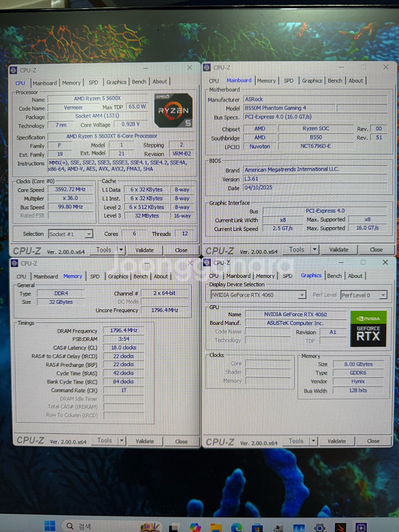The image size is (399, 532).
Task: Open Task View from the taskbar
Action: pos(174,527)
